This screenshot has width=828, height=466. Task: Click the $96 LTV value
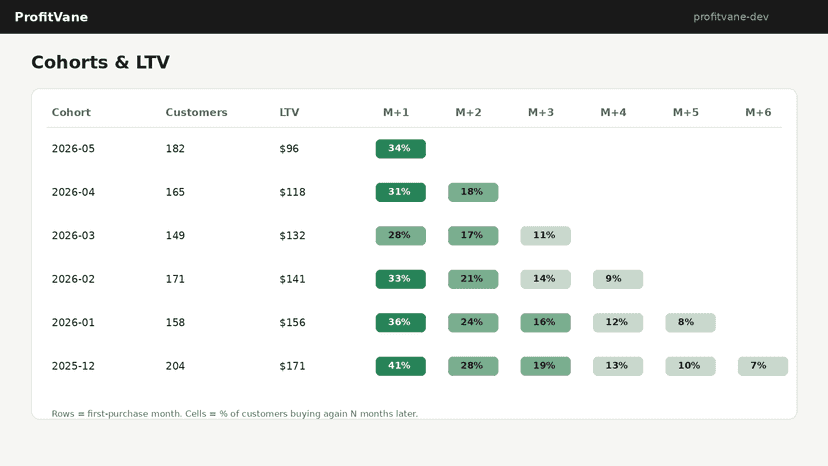289,148
